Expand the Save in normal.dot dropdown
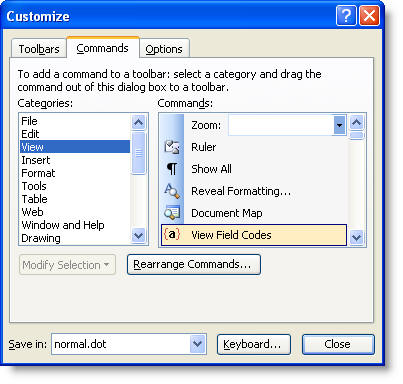Viewport: 403px width, 384px height. click(197, 344)
